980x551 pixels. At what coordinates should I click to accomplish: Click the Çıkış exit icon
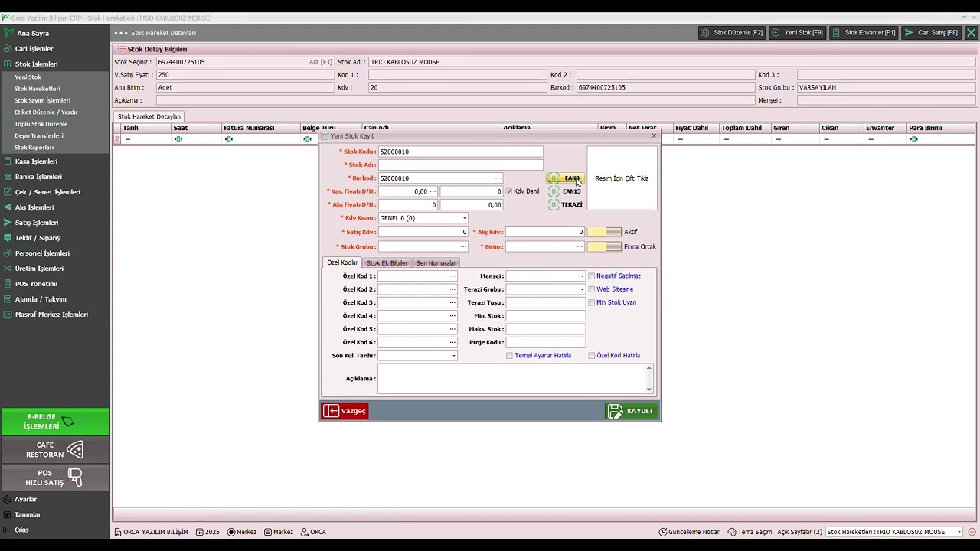[x=8, y=530]
